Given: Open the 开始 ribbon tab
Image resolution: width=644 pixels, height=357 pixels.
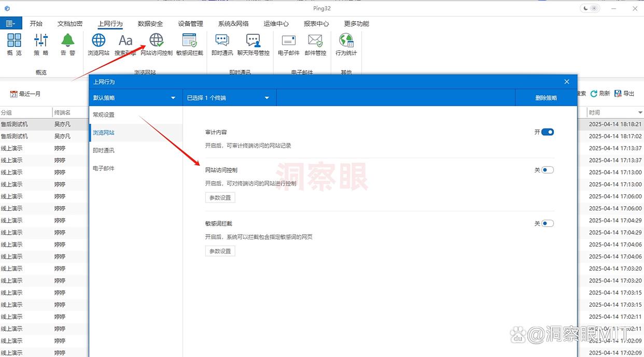Looking at the screenshot, I should click(x=36, y=23).
